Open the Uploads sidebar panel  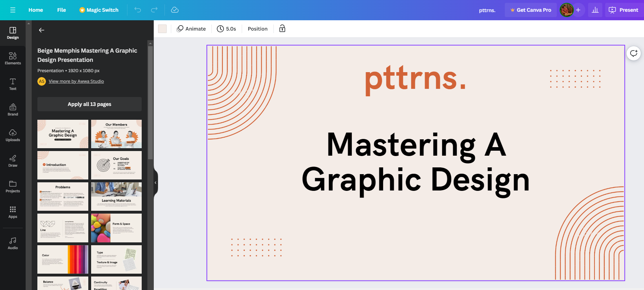click(x=13, y=135)
